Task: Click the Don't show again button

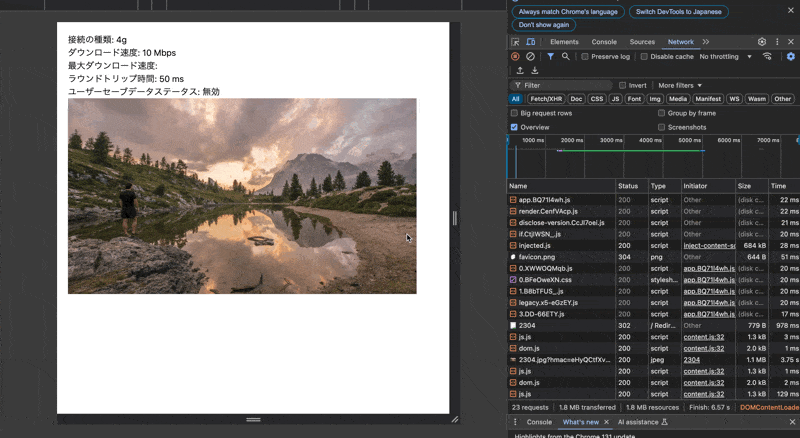Action: tap(544, 25)
